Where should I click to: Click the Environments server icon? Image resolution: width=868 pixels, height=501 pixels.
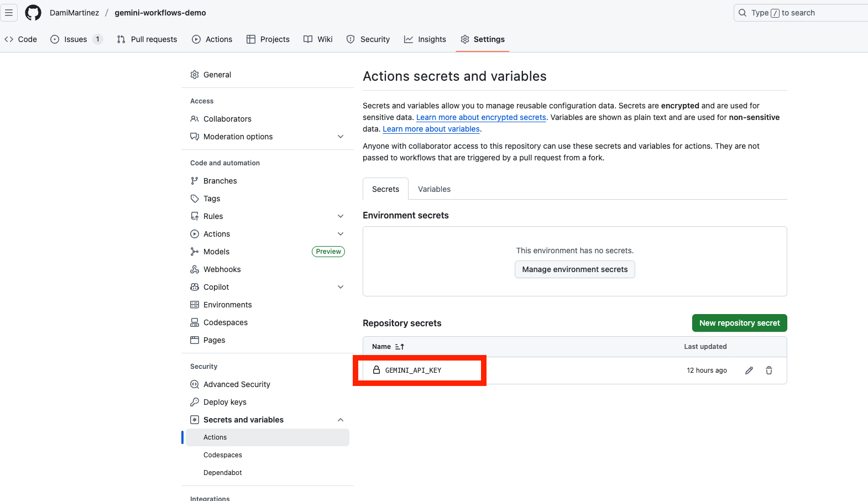[x=195, y=305]
